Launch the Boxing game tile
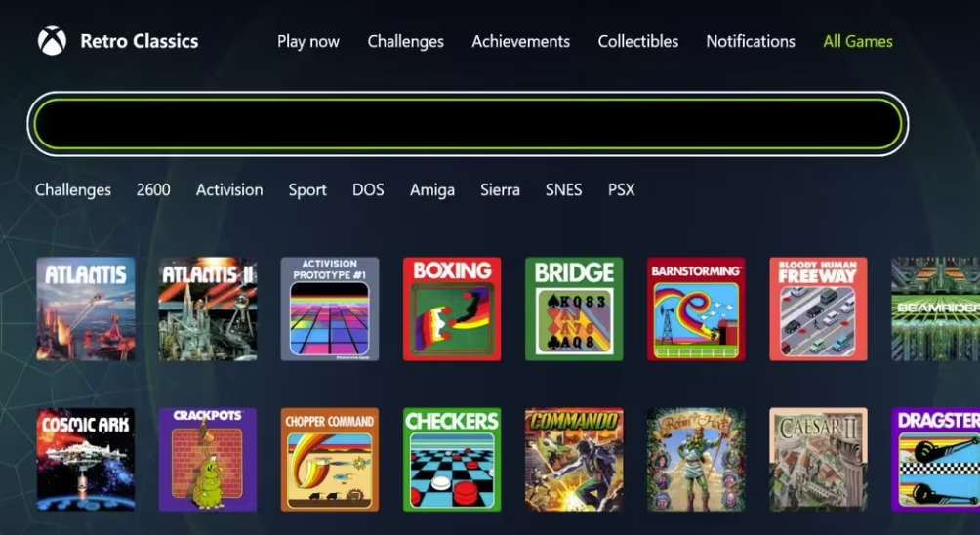980x535 pixels. pos(452,309)
